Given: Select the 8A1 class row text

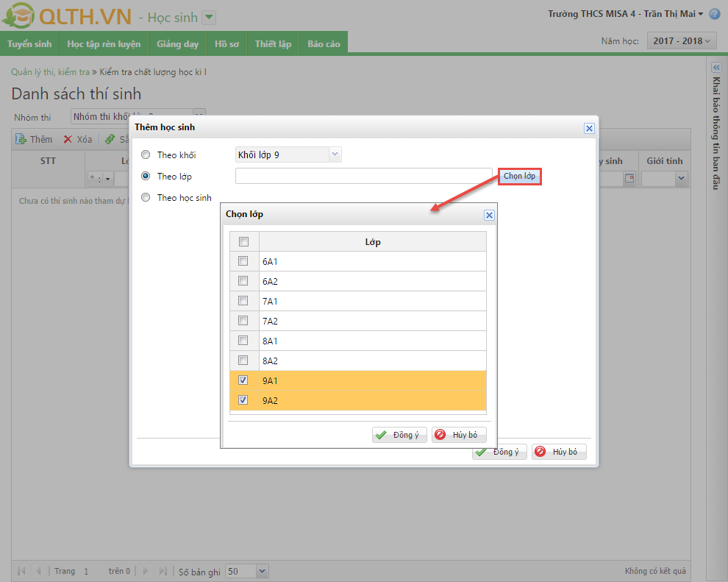Looking at the screenshot, I should point(270,341).
